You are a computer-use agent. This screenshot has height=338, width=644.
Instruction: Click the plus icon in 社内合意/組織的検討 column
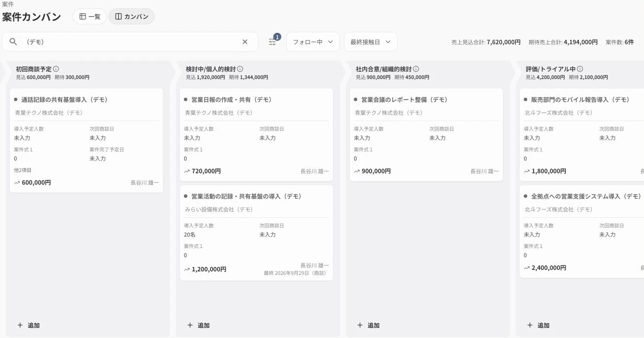pos(360,325)
